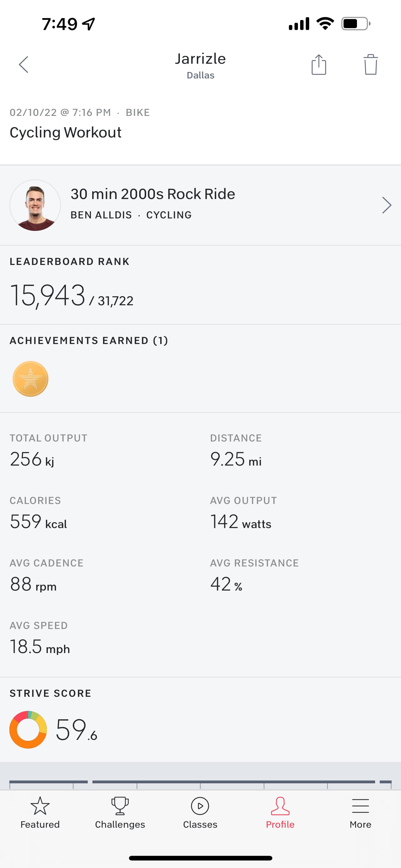This screenshot has height=868, width=401.
Task: Tap the Jarrizle username header
Action: (x=200, y=59)
